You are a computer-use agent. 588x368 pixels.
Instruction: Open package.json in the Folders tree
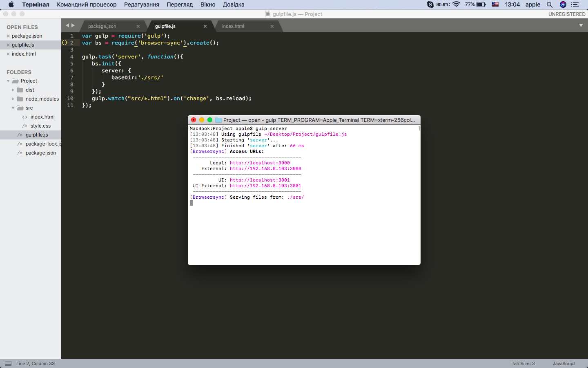(x=41, y=153)
